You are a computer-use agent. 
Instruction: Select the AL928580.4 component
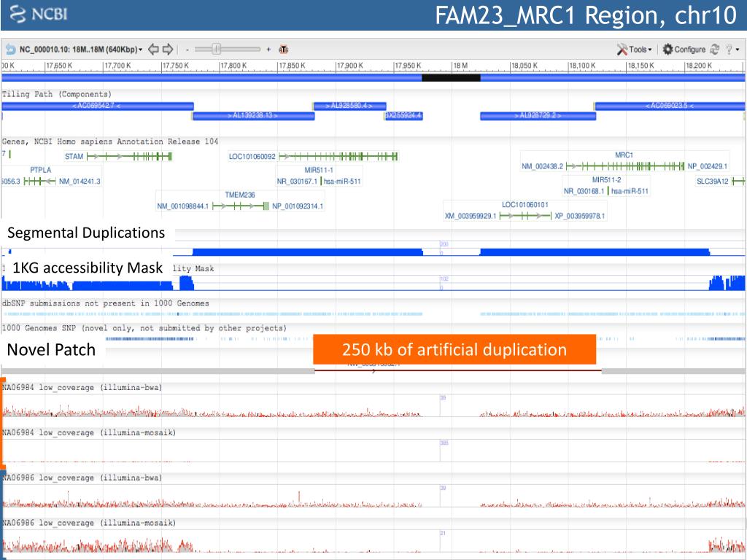pos(349,106)
